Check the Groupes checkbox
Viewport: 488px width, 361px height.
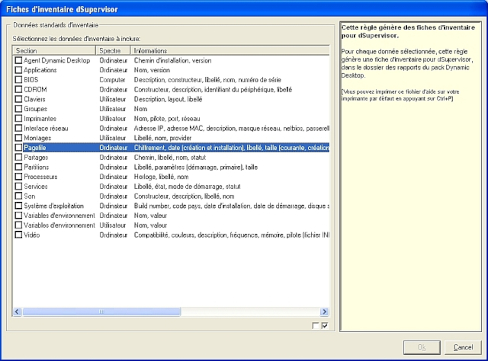[18, 109]
